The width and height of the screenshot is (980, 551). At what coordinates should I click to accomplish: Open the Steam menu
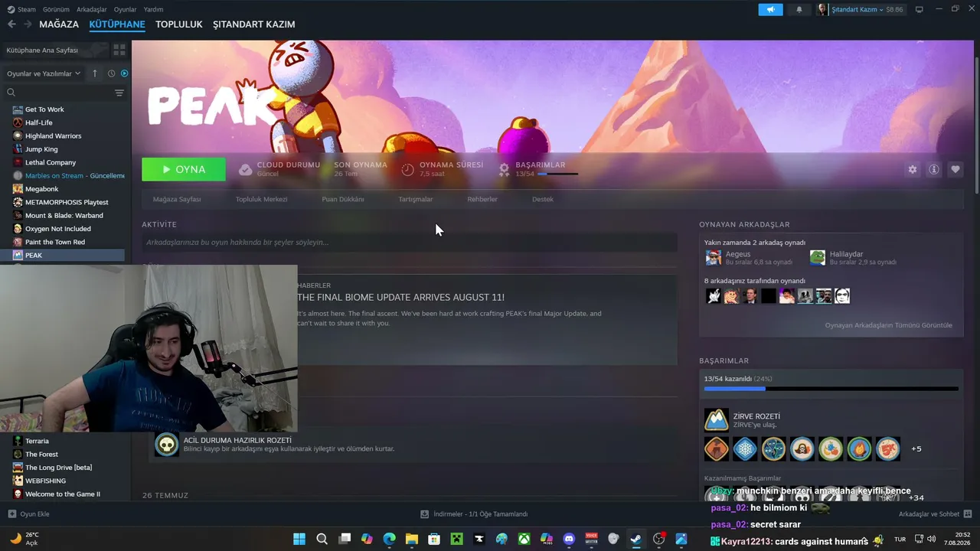26,9
